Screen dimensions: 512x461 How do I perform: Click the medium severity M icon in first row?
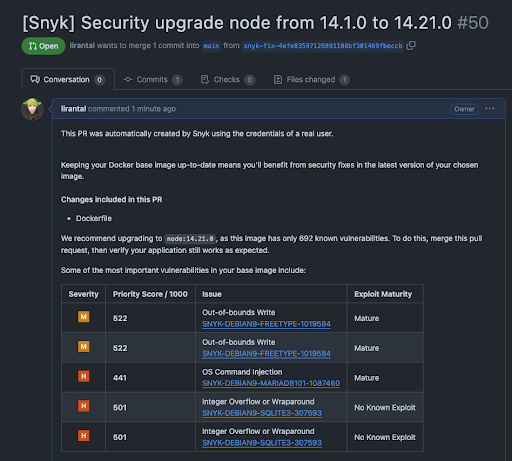tap(84, 317)
